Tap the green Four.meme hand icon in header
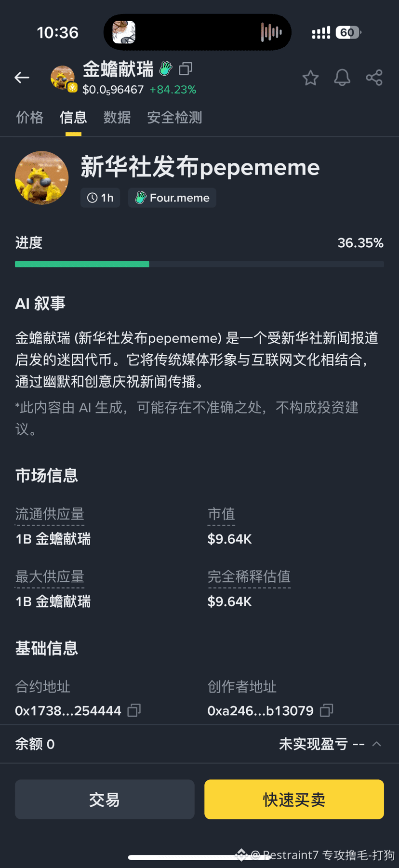The height and width of the screenshot is (868, 399). click(x=166, y=69)
